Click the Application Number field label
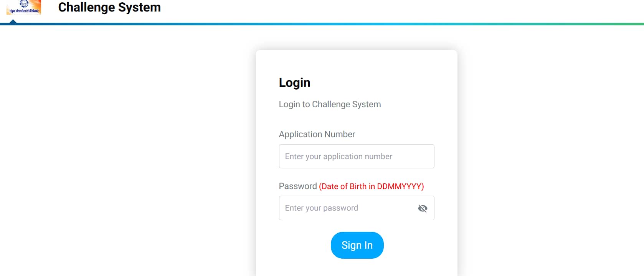644x276 pixels. (x=317, y=134)
